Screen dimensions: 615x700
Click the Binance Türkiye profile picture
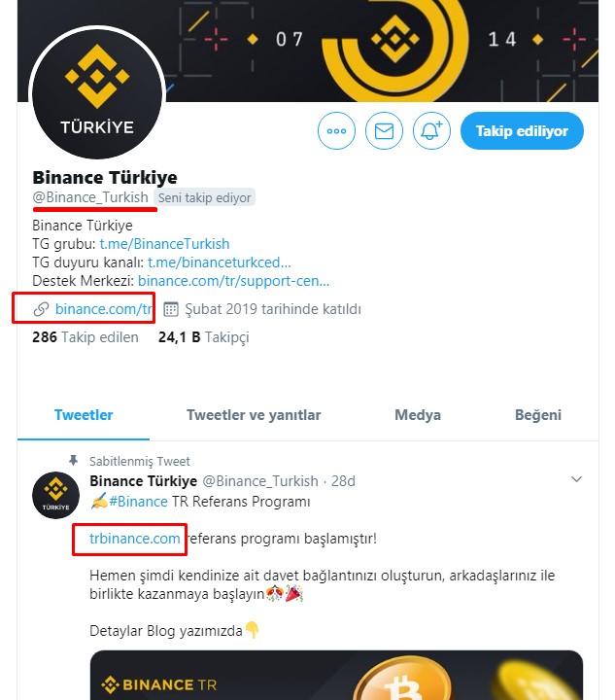tap(97, 92)
